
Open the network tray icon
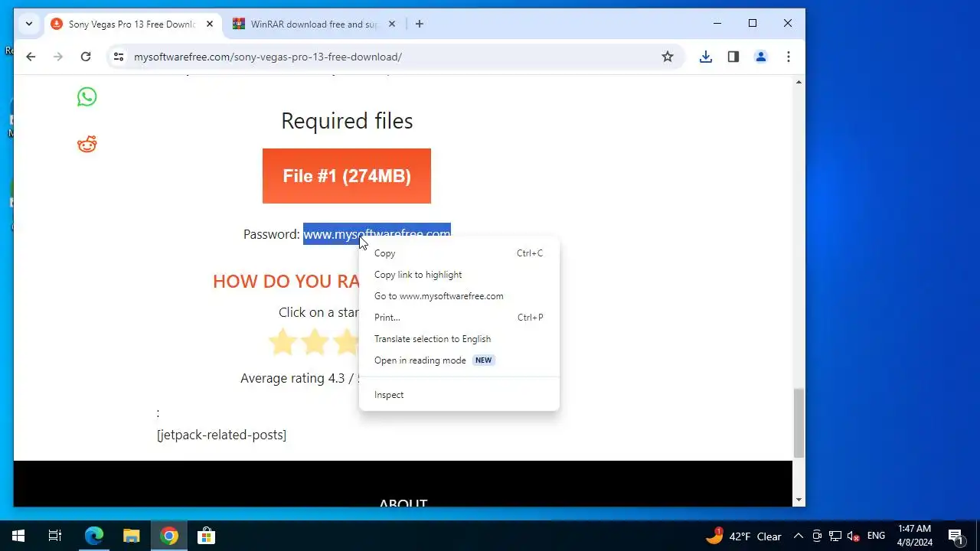pyautogui.click(x=835, y=536)
